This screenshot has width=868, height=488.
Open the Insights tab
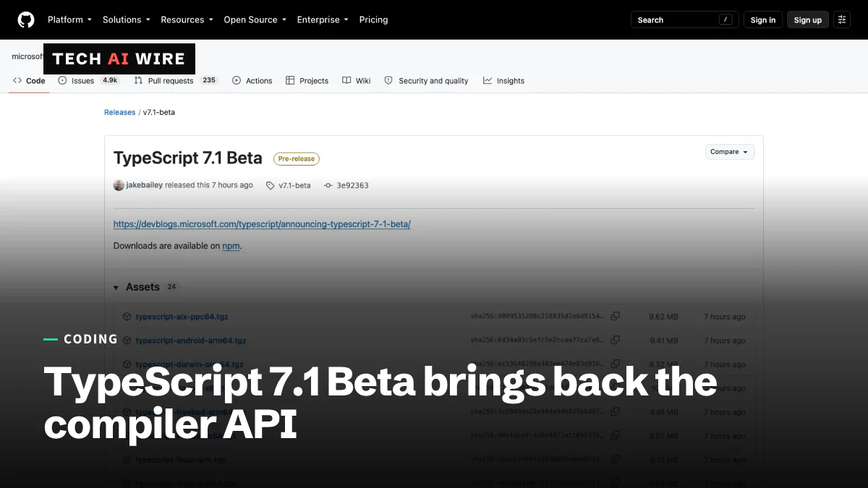[503, 80]
